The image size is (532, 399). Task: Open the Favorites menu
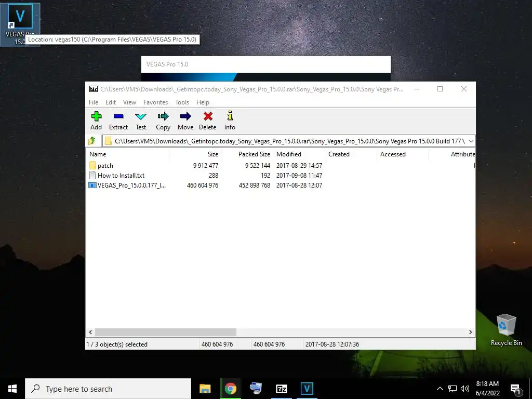coord(155,102)
